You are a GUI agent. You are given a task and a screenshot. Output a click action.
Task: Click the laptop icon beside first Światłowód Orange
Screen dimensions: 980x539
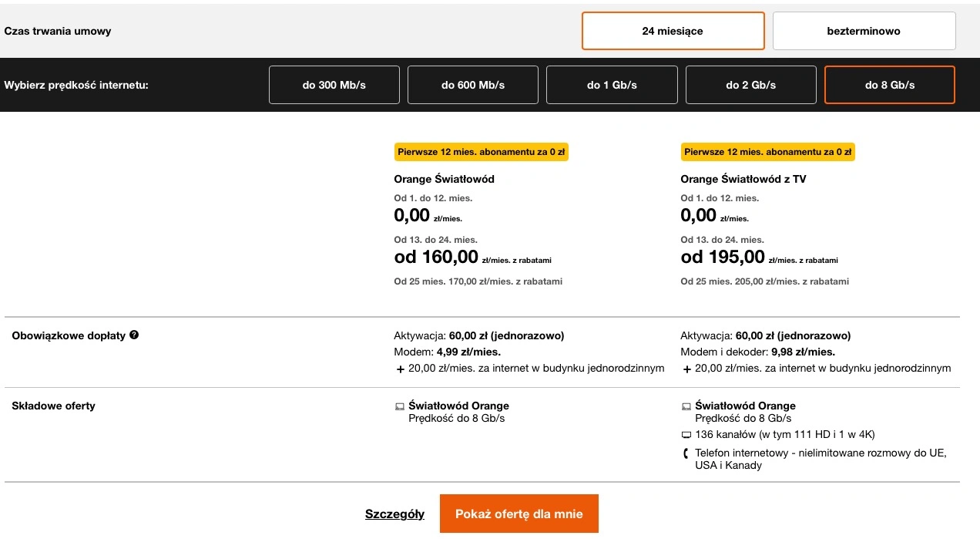(x=399, y=406)
